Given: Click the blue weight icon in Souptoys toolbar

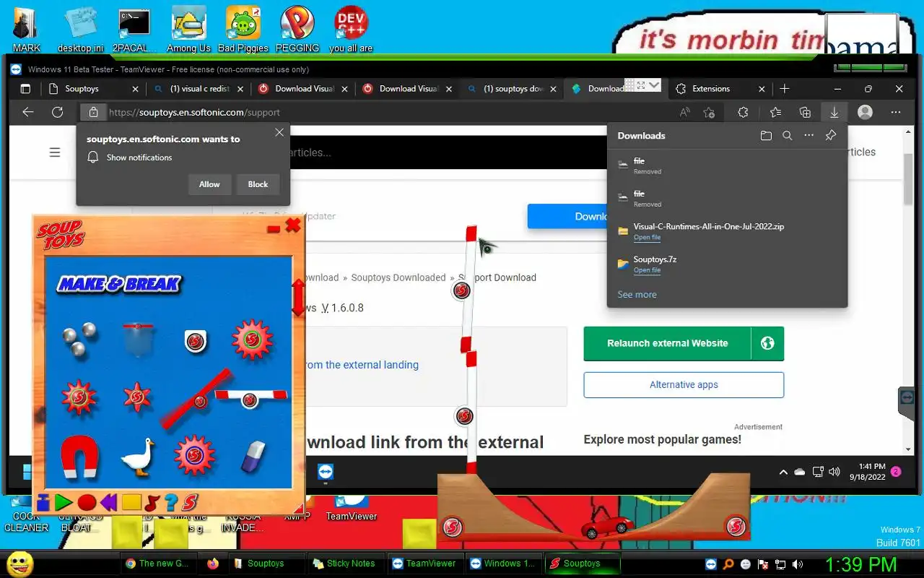Looking at the screenshot, I should [x=43, y=502].
